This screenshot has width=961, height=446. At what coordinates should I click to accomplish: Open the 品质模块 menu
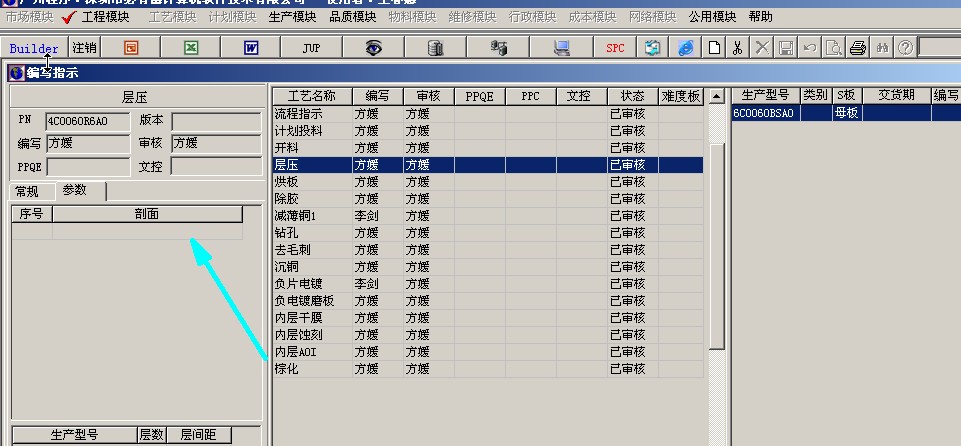[x=352, y=17]
